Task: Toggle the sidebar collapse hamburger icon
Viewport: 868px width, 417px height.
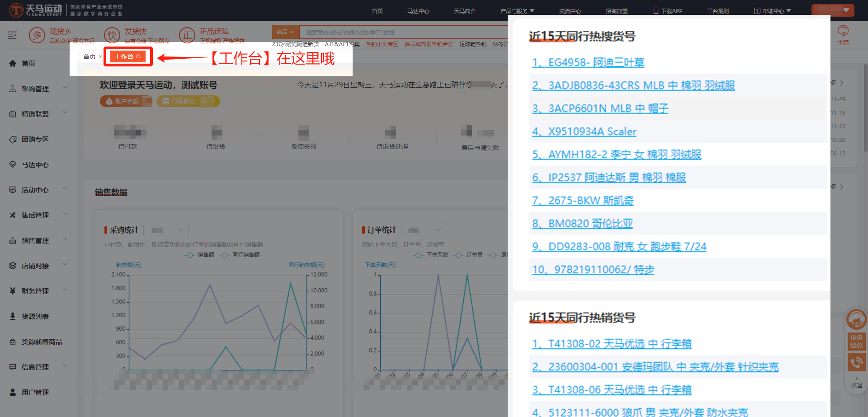Action: [x=12, y=35]
